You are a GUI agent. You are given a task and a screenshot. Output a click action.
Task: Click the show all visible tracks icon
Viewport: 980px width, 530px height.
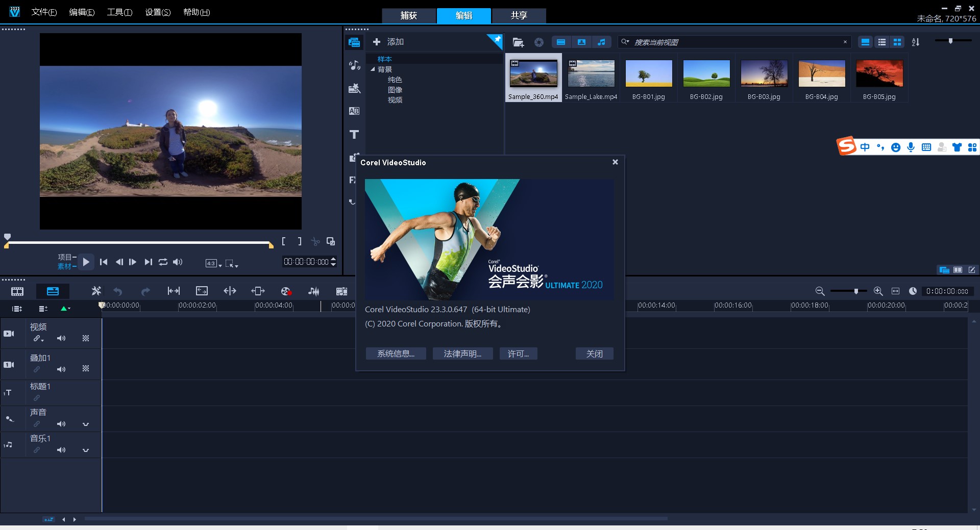point(17,309)
